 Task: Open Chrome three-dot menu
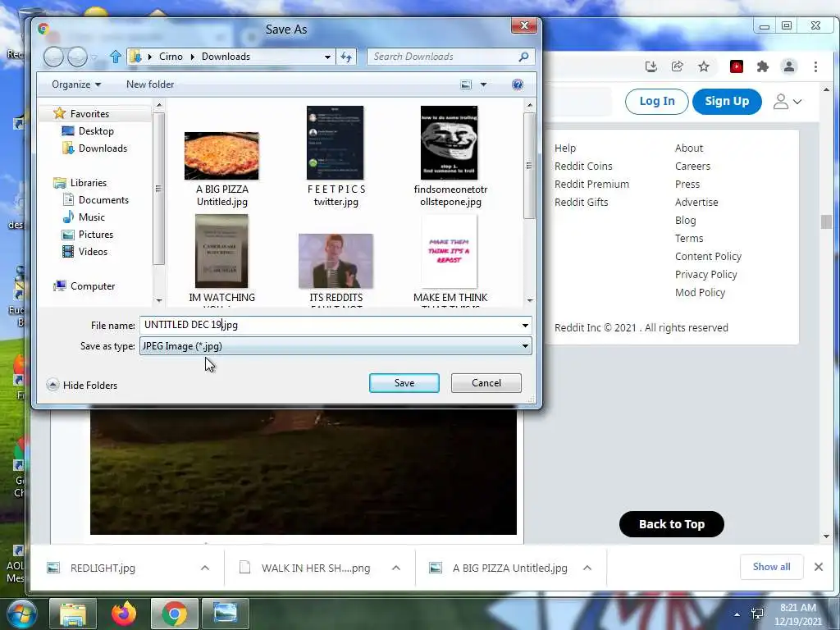[815, 66]
